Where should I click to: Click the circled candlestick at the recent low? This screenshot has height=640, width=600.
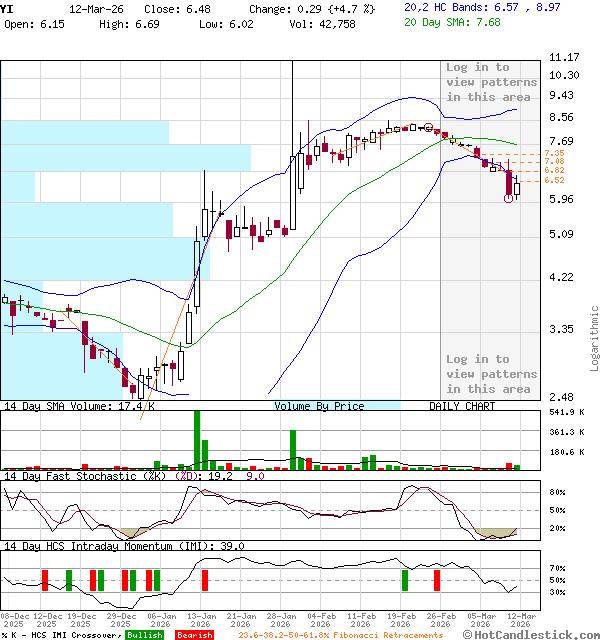pos(509,197)
